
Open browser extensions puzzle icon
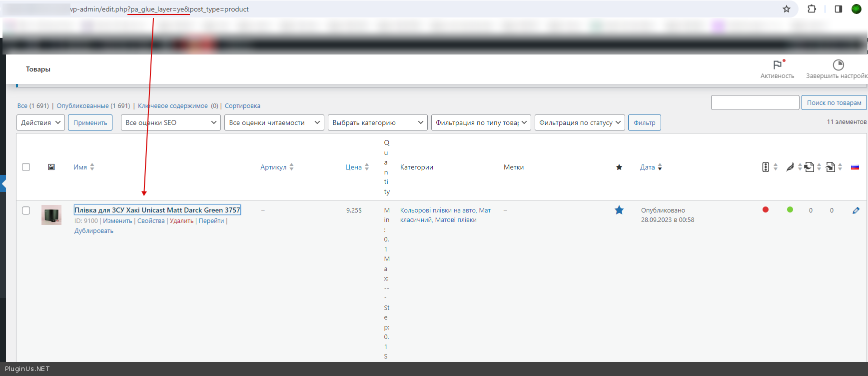coord(812,9)
